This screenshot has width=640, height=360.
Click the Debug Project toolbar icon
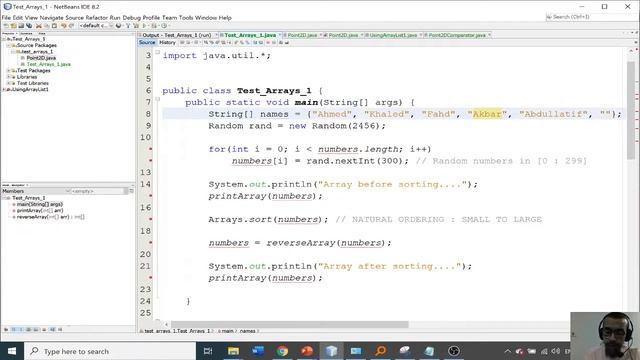tap(153, 26)
